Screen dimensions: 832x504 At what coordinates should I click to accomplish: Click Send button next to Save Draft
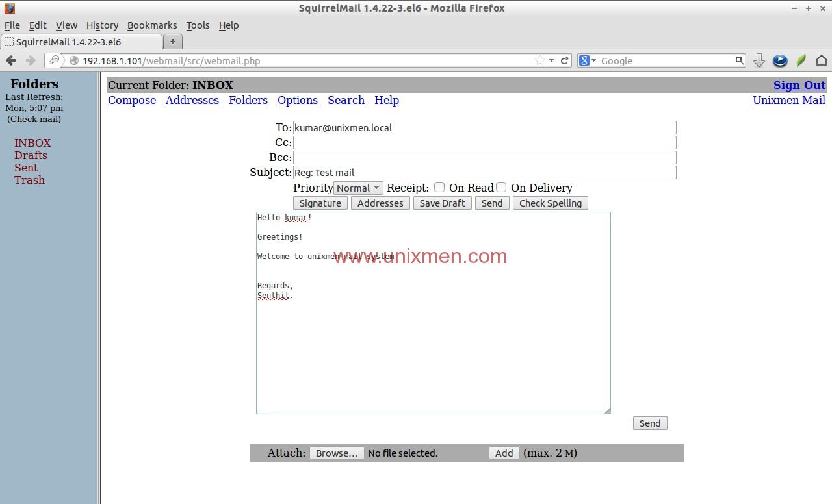pos(492,203)
